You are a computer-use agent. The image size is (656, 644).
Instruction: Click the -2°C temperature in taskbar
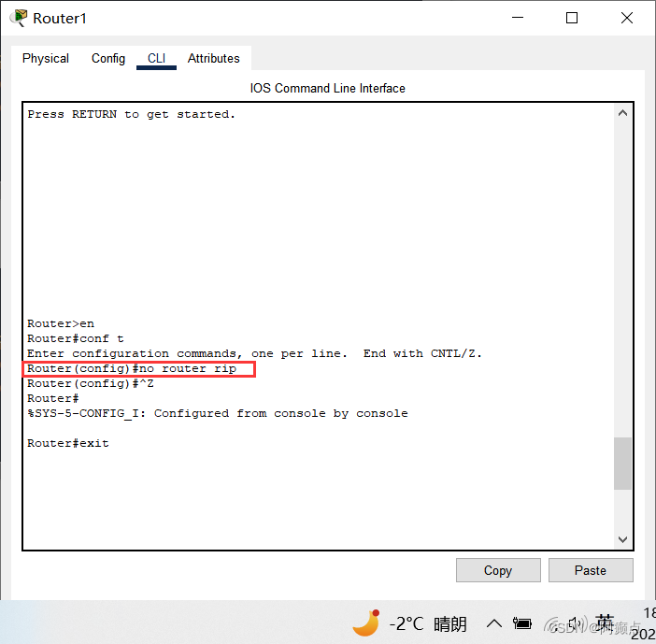pos(406,624)
